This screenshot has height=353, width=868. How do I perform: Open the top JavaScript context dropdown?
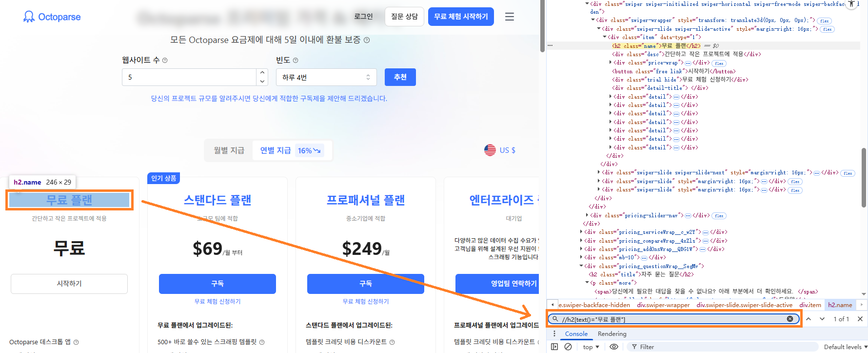pyautogui.click(x=591, y=347)
